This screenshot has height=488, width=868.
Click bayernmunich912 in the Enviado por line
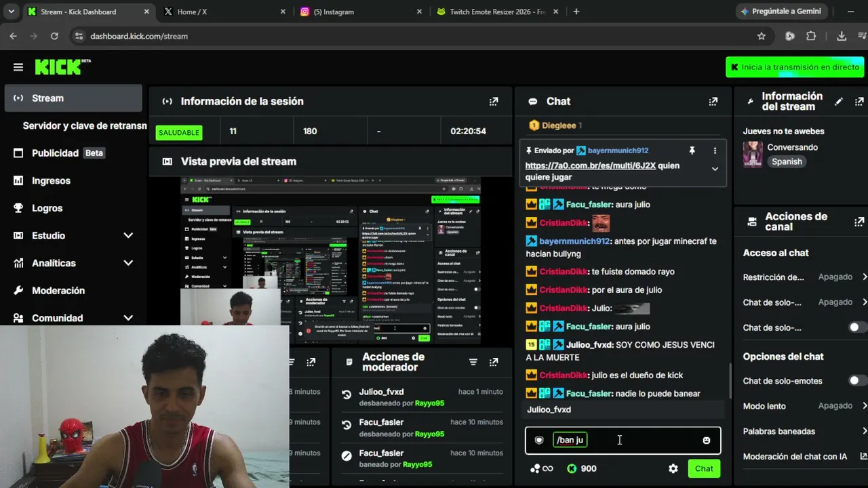pyautogui.click(x=618, y=150)
